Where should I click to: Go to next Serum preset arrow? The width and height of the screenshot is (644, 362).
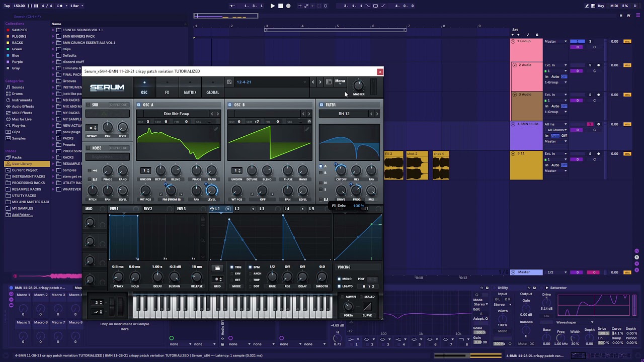(320, 82)
